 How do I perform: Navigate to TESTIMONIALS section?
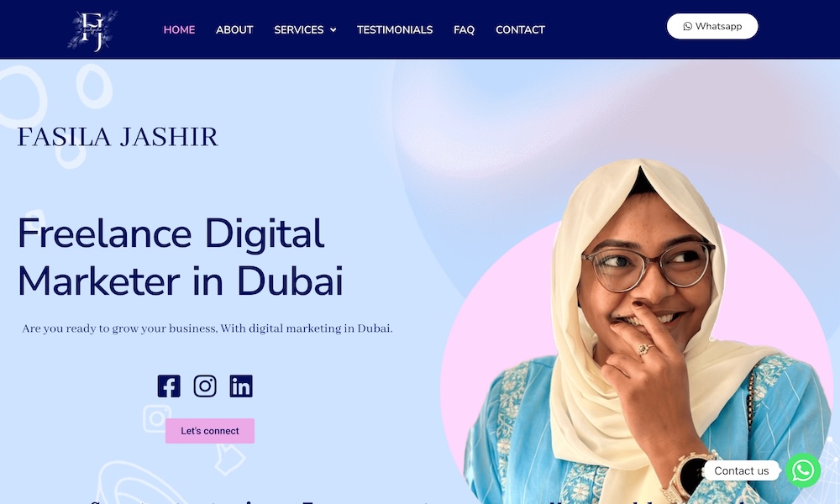(x=395, y=30)
